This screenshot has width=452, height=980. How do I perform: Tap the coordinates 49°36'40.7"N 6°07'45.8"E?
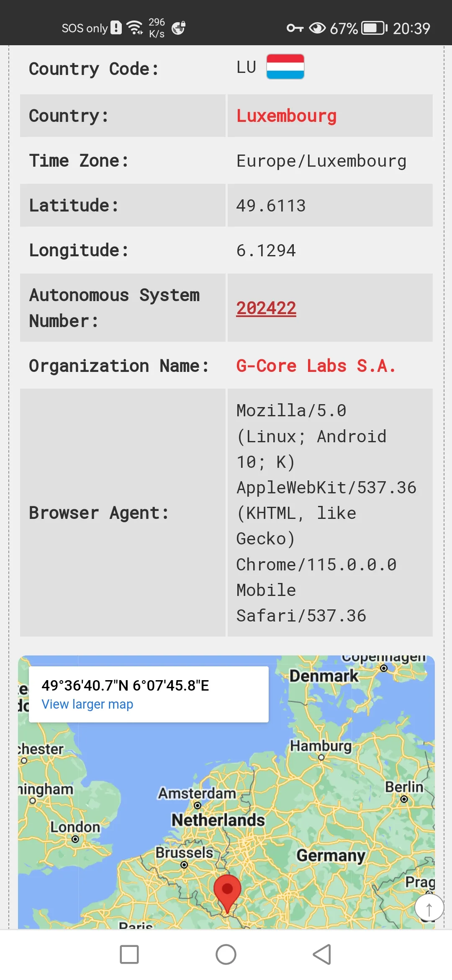point(125,686)
